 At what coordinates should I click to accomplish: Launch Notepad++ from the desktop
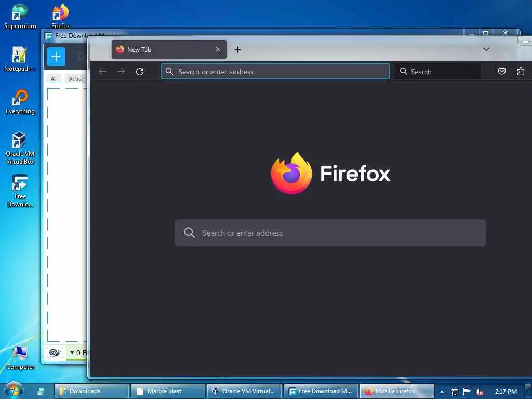(20, 59)
